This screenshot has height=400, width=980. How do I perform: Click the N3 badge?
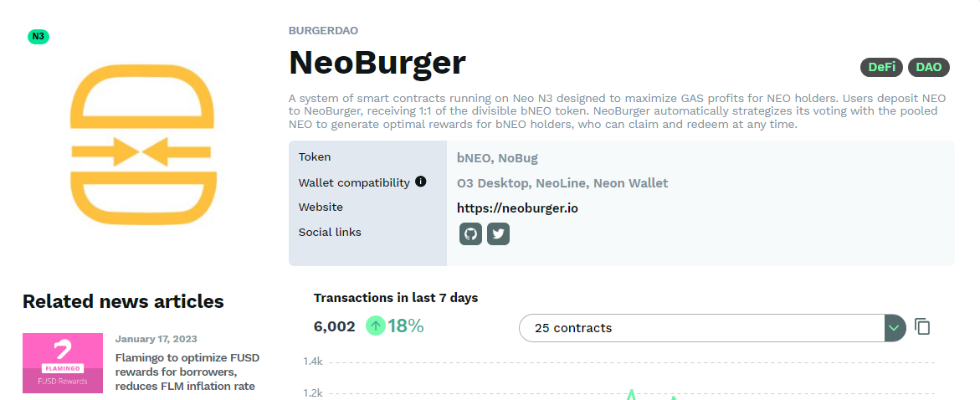pos(38,36)
